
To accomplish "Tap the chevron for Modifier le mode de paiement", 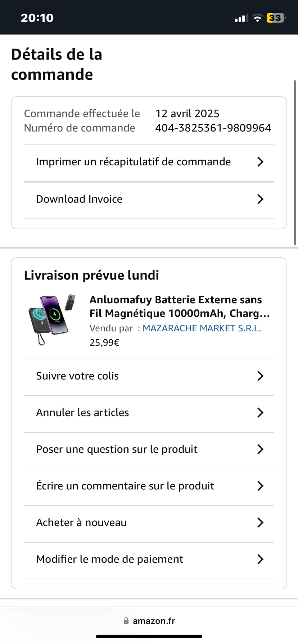I will click(261, 559).
